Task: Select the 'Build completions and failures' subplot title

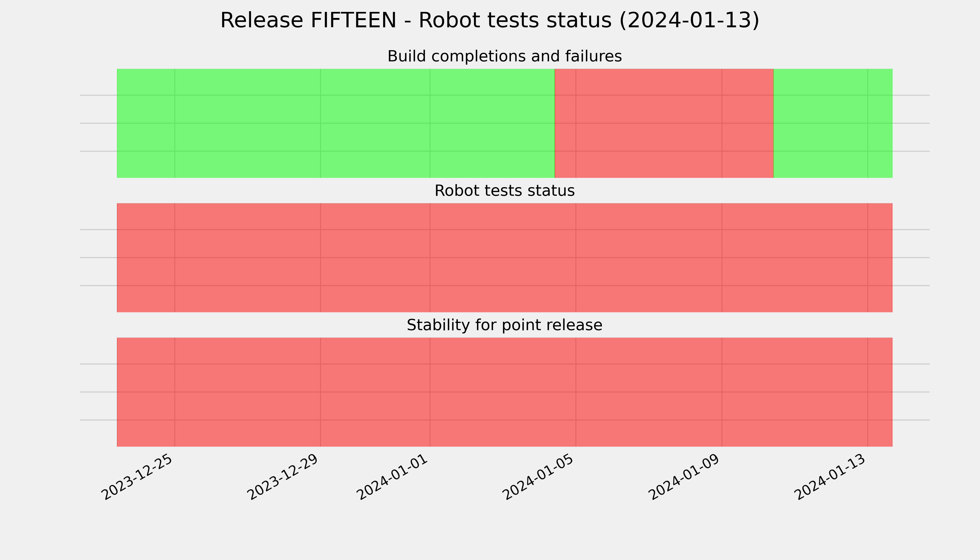Action: (504, 56)
